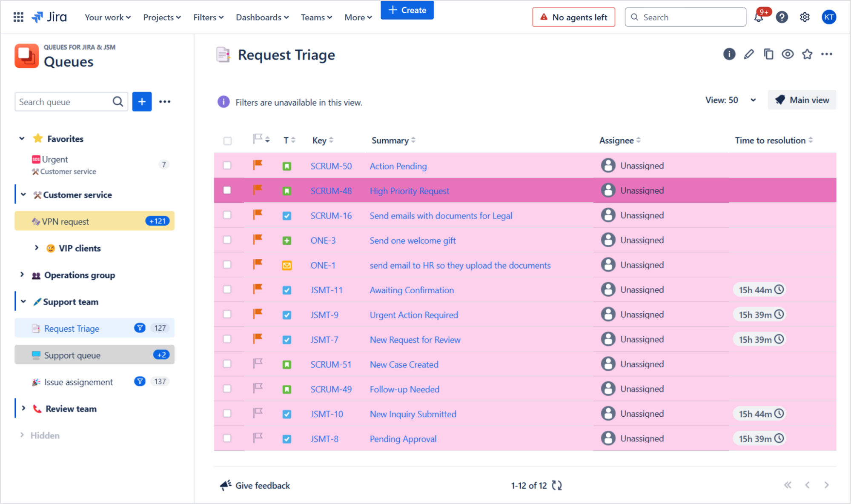Screen dimensions: 851x504
Task: Open queue details via the info icon
Action: 729,54
